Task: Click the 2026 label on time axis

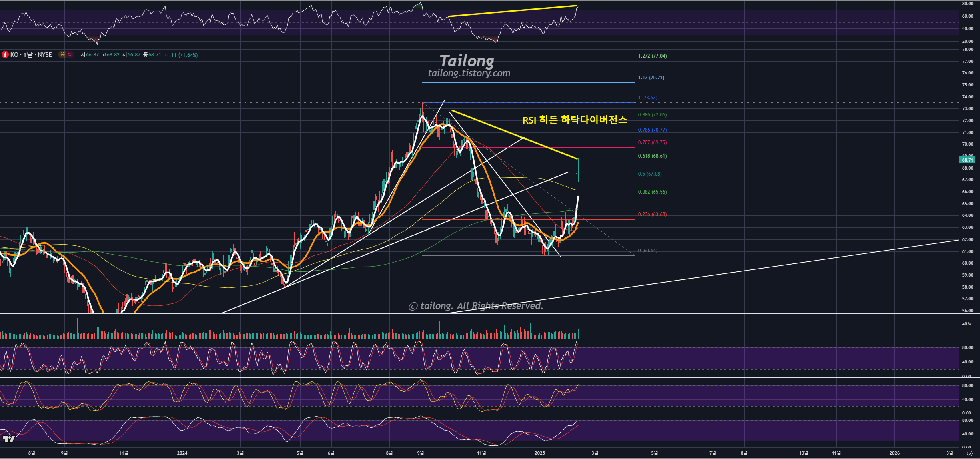Action: click(x=894, y=453)
